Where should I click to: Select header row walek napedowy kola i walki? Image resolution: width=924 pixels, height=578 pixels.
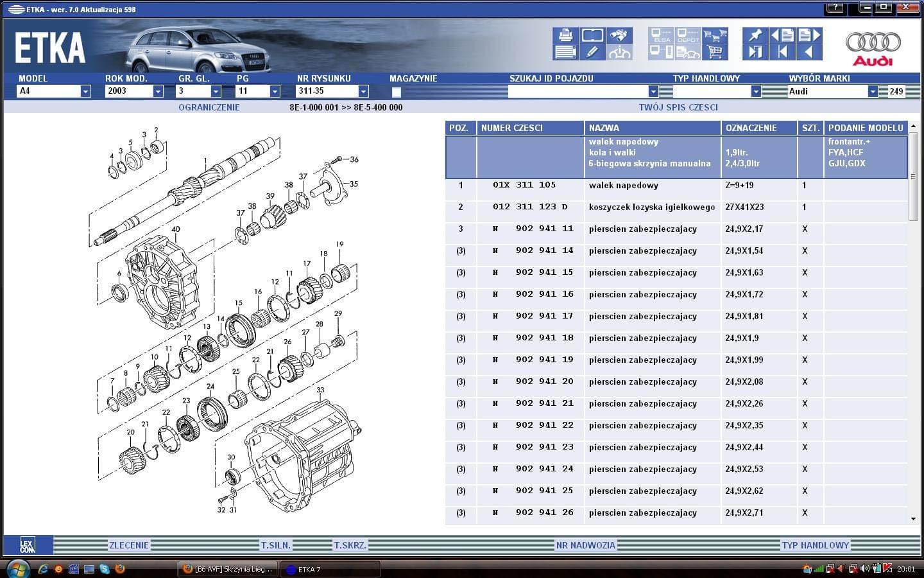(x=676, y=157)
